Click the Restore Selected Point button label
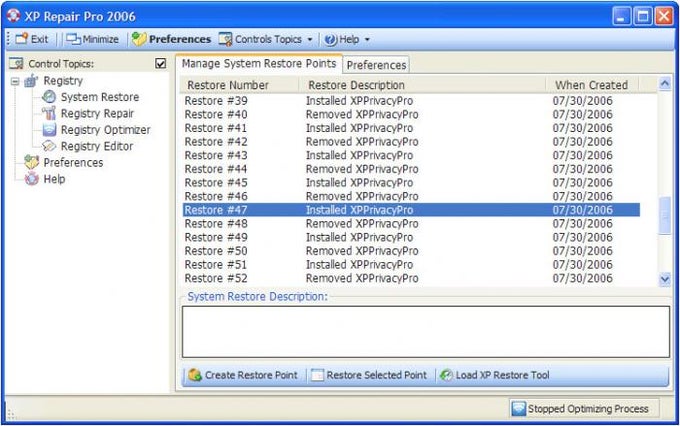Screen dimensions: 680x426 [x=376, y=375]
